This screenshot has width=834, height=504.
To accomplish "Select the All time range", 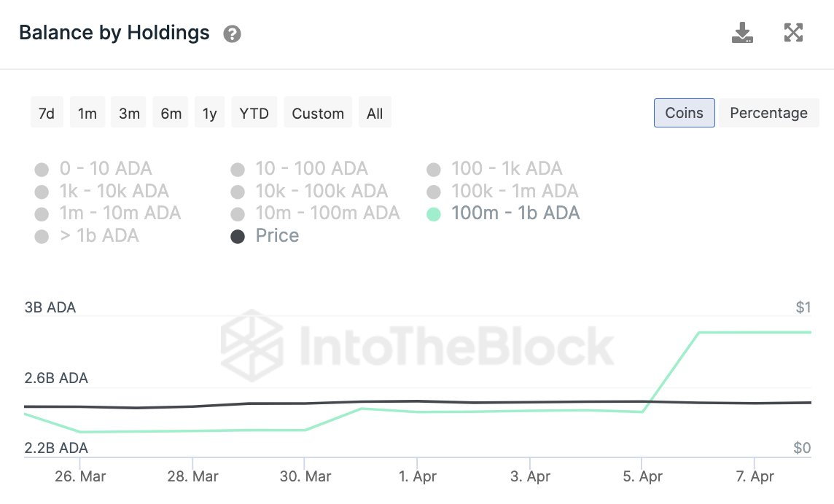I will coord(375,113).
